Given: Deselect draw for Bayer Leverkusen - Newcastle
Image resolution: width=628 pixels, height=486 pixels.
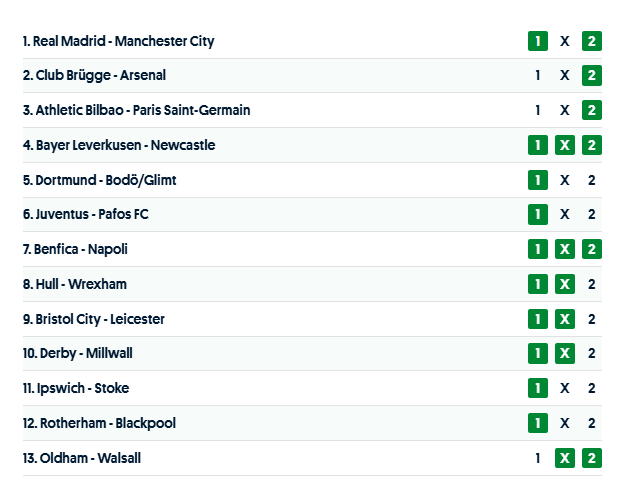Looking at the screenshot, I should click(565, 145).
